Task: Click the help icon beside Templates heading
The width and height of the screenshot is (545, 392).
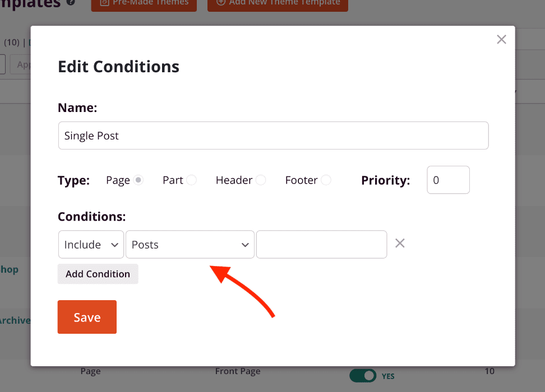Action: click(x=71, y=2)
